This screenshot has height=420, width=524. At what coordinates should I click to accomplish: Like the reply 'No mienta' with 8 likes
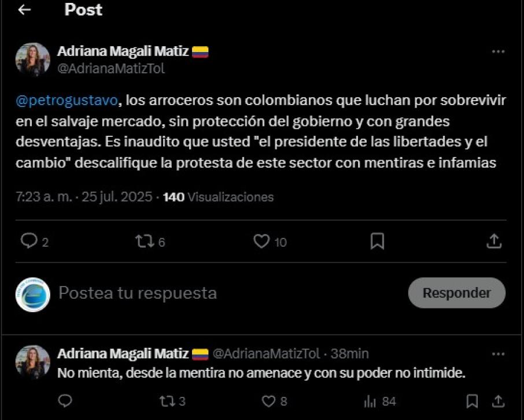[x=268, y=399]
